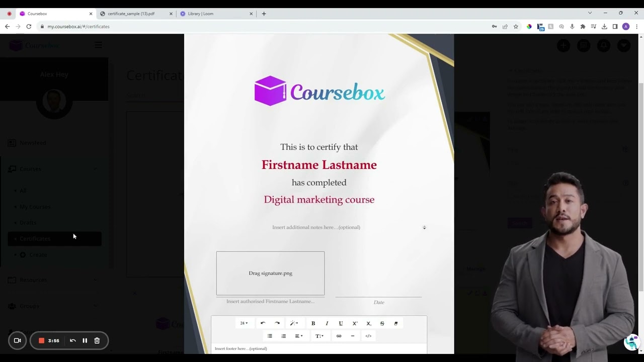Image resolution: width=644 pixels, height=362 pixels.
Task: Open a new browser tab
Action: pos(264,14)
